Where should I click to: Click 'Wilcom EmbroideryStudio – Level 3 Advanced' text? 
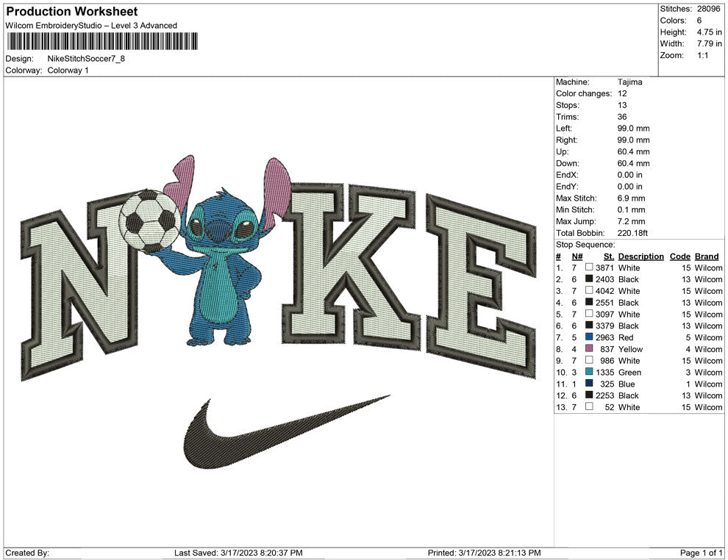tap(91, 26)
